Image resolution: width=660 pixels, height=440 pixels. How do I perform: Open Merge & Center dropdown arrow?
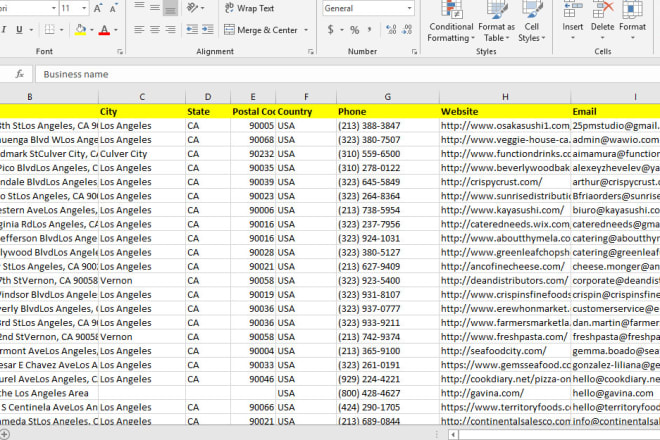coord(306,30)
